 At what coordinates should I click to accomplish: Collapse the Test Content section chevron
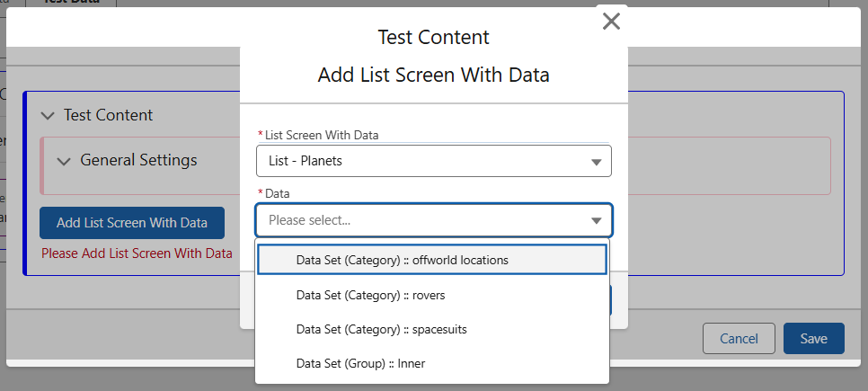click(x=48, y=116)
